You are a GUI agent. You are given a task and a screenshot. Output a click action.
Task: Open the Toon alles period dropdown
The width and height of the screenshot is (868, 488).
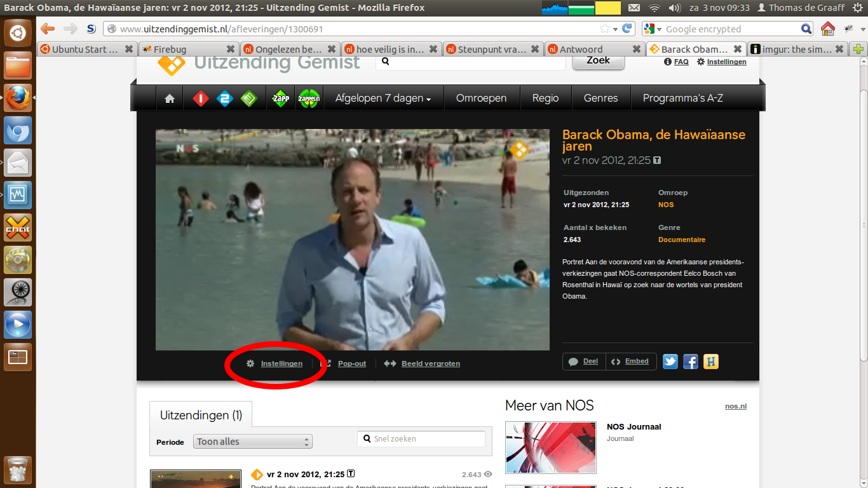pyautogui.click(x=253, y=442)
